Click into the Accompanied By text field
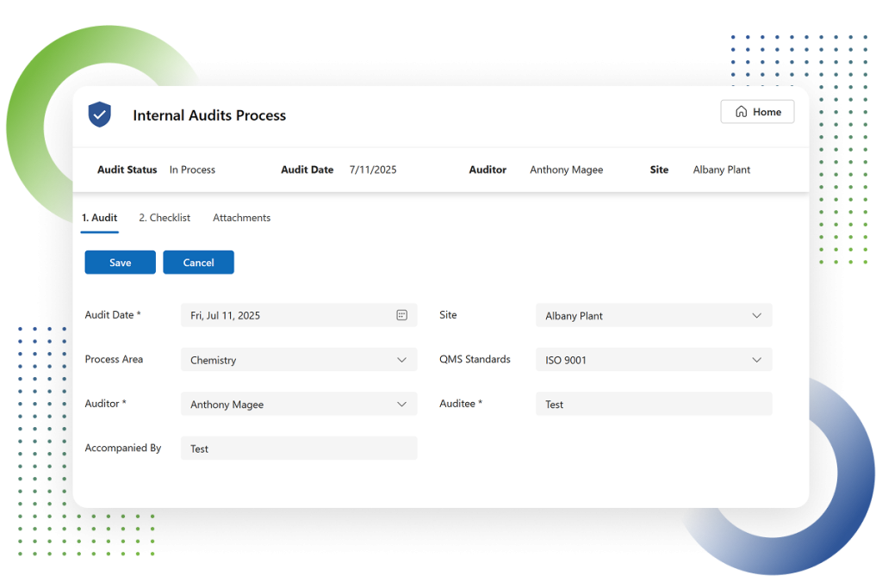Viewport: 882px width, 588px height. (298, 449)
